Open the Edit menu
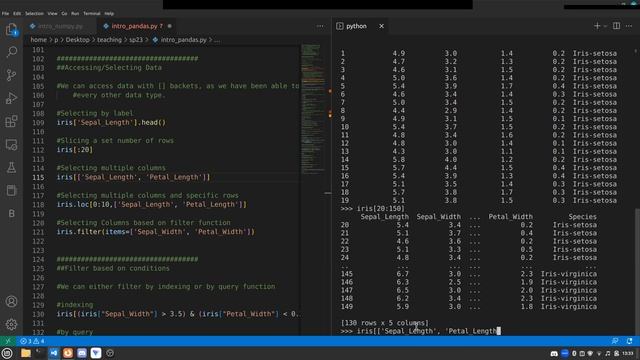This screenshot has width=640, height=360. (17, 13)
